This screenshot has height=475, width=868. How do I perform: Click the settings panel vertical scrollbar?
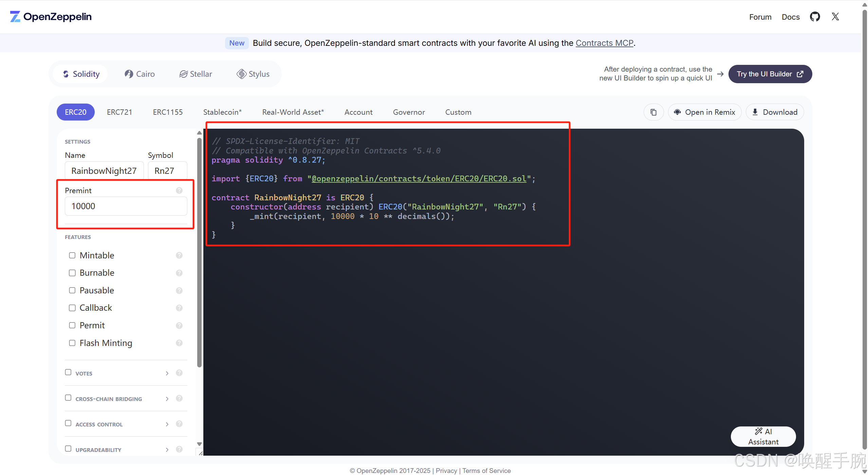pyautogui.click(x=199, y=251)
